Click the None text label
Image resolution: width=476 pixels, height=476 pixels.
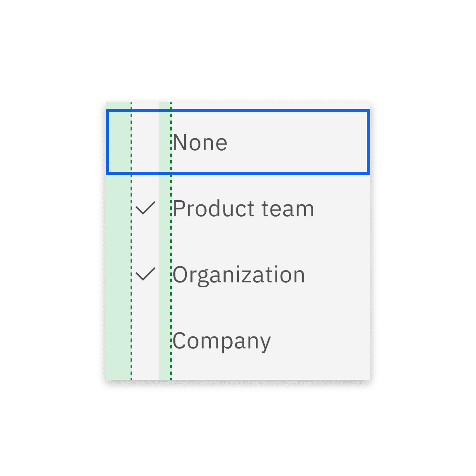point(199,142)
